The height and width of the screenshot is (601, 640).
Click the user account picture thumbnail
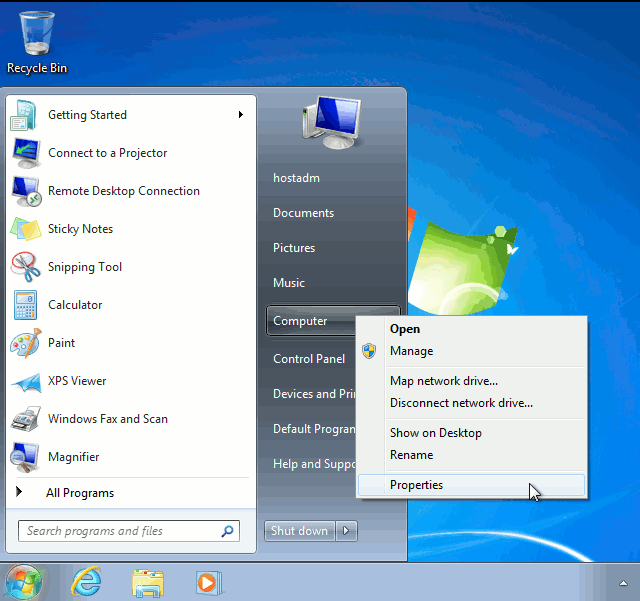331,121
